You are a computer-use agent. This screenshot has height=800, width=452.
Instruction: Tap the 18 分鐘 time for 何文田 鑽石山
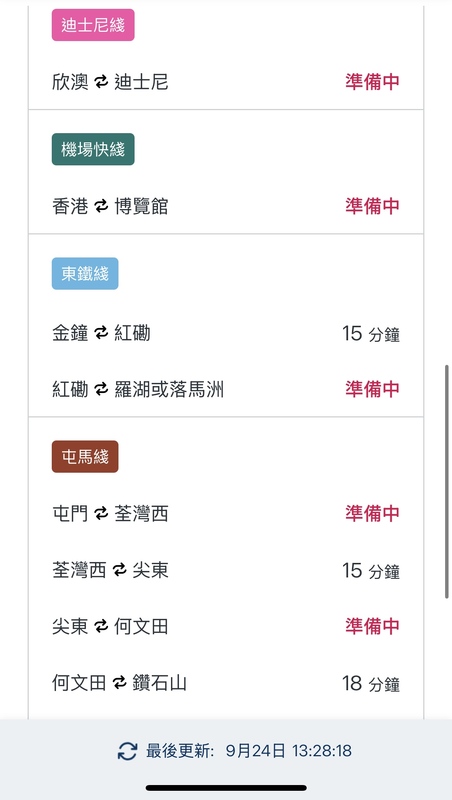point(371,684)
